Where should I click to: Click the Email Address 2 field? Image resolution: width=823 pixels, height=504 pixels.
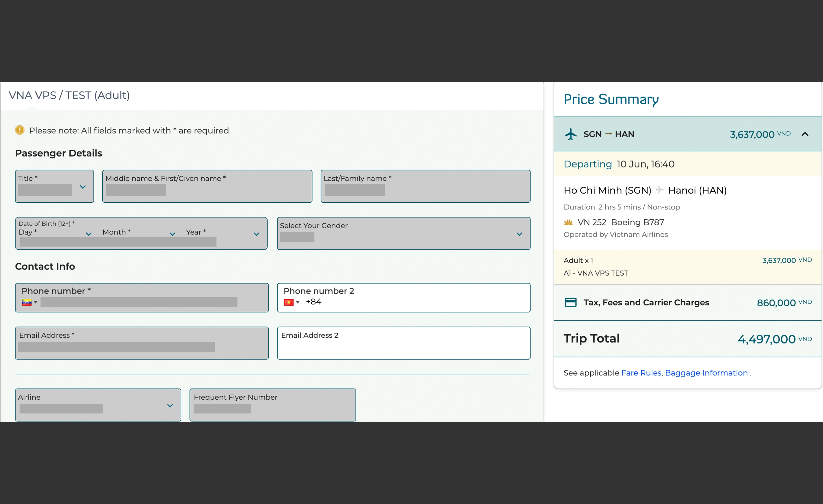(x=404, y=343)
